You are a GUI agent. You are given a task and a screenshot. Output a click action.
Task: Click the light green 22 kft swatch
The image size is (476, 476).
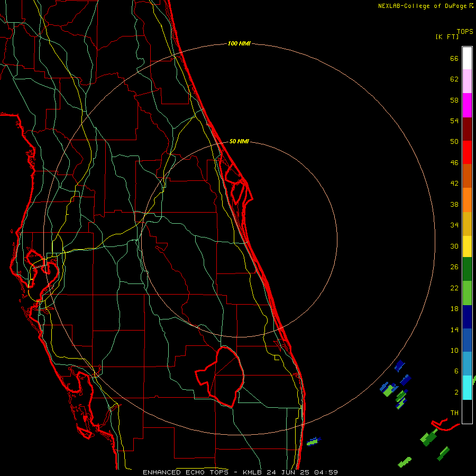coord(467,293)
